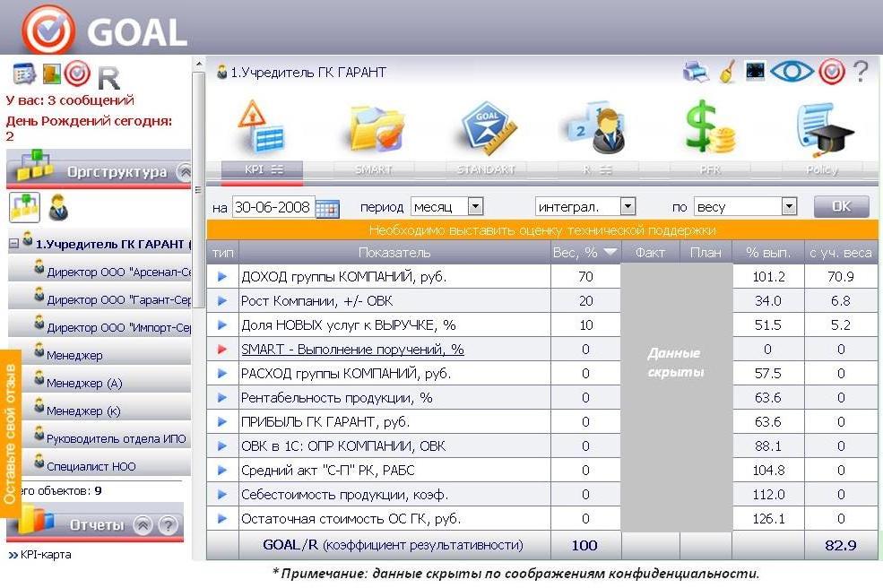Click the SMART folder icon
The image size is (883, 588).
(376, 129)
